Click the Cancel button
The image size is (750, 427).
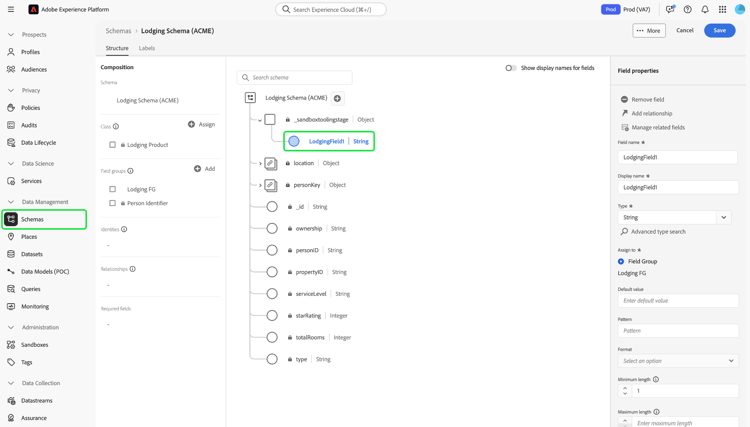[684, 30]
